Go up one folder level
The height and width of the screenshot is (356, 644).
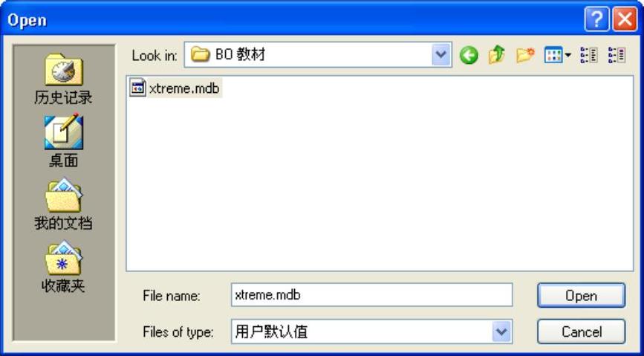(x=496, y=55)
